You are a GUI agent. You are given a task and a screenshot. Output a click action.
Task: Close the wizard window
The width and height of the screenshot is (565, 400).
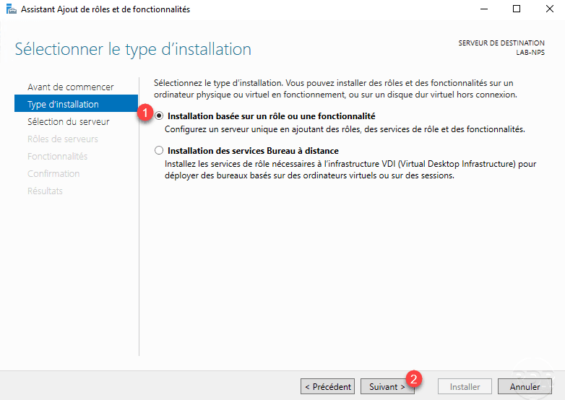[550, 9]
